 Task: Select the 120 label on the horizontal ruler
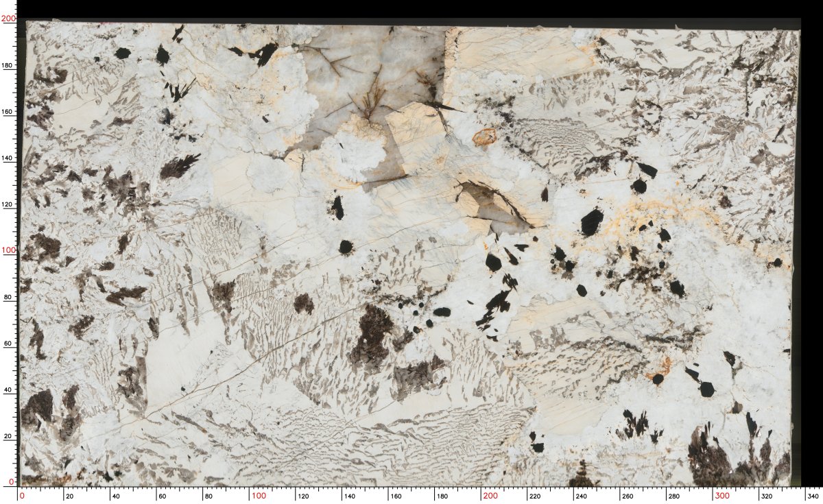click(x=305, y=496)
